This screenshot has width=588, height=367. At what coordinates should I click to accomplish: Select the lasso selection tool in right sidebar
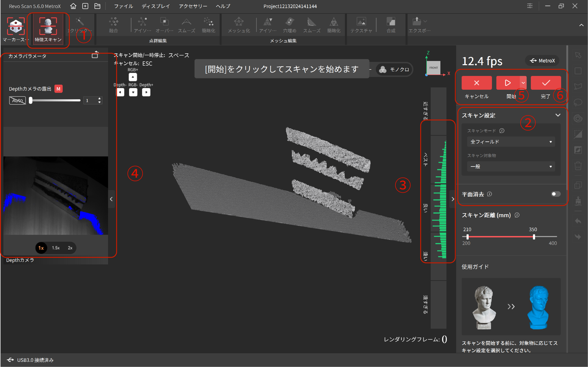[x=578, y=103]
